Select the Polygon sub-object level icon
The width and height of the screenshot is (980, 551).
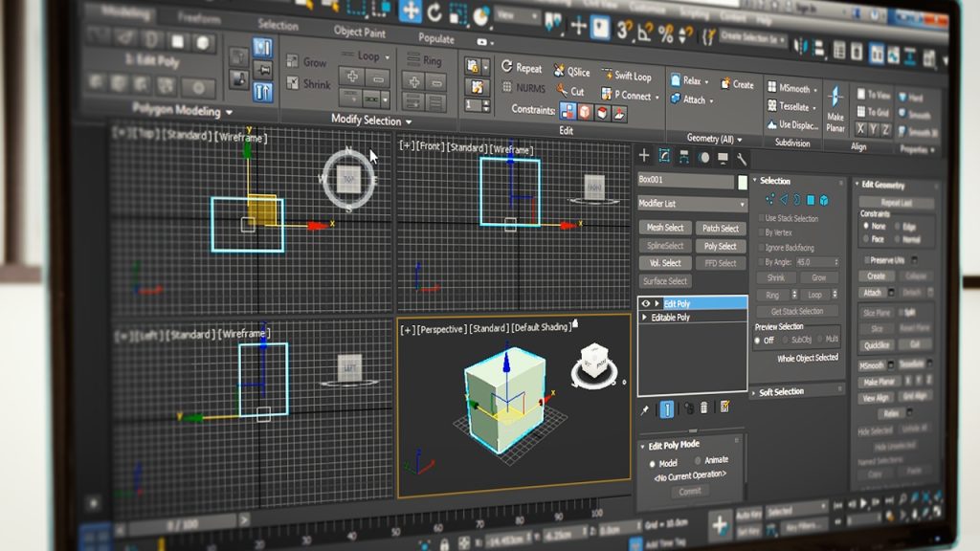click(810, 200)
